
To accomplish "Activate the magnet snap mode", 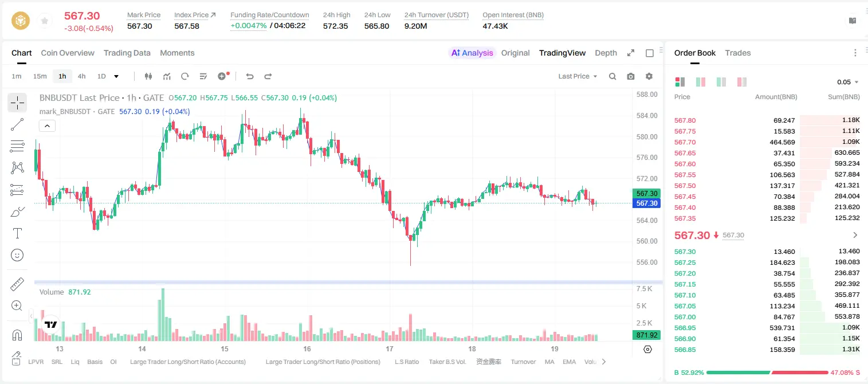I will tap(17, 335).
